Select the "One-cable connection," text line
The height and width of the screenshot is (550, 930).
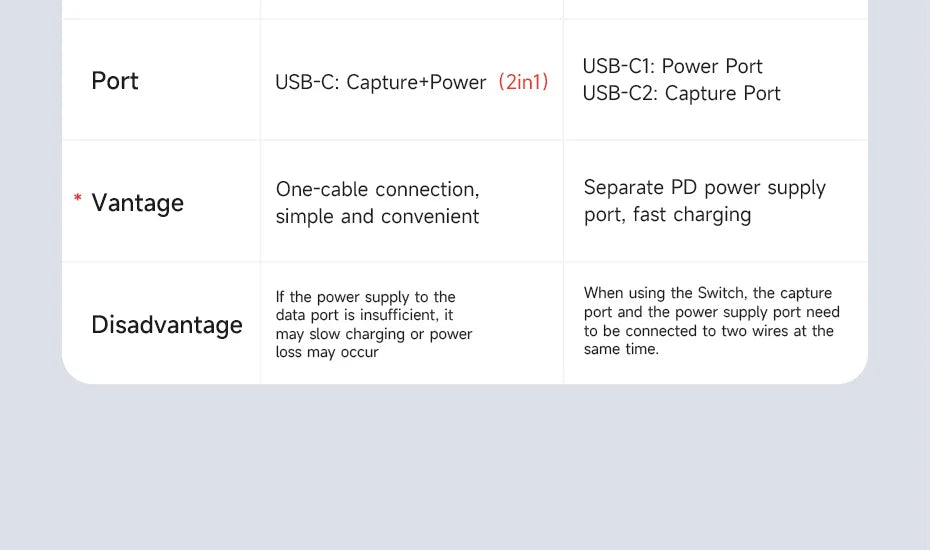tap(377, 190)
